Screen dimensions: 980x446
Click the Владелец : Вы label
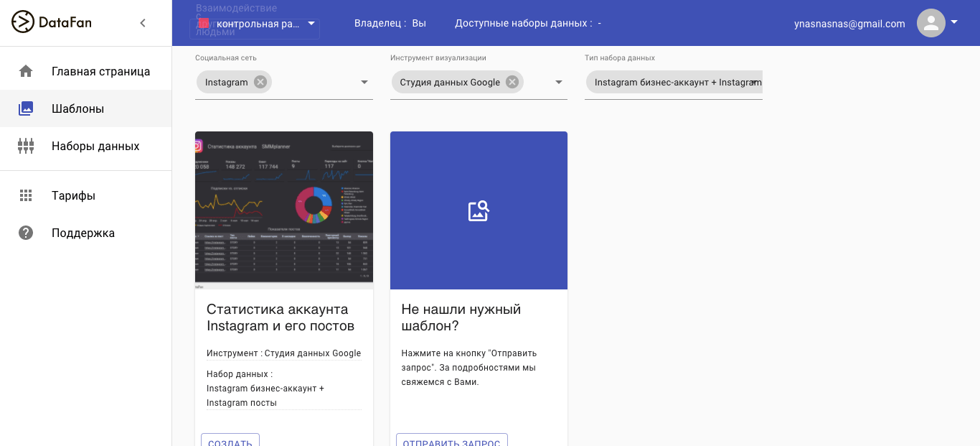pos(390,23)
